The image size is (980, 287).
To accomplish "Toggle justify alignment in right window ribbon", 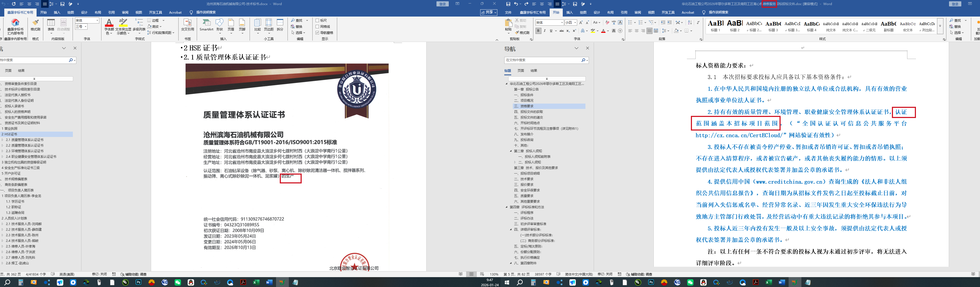I will 649,31.
